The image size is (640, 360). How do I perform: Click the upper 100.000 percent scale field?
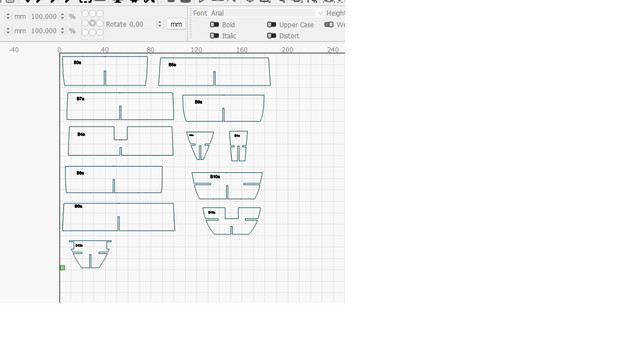click(44, 16)
